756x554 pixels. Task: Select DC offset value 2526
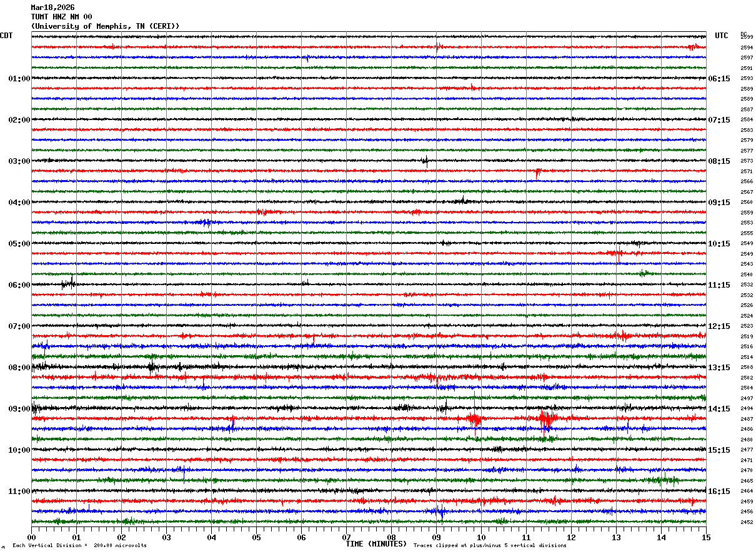pyautogui.click(x=747, y=305)
